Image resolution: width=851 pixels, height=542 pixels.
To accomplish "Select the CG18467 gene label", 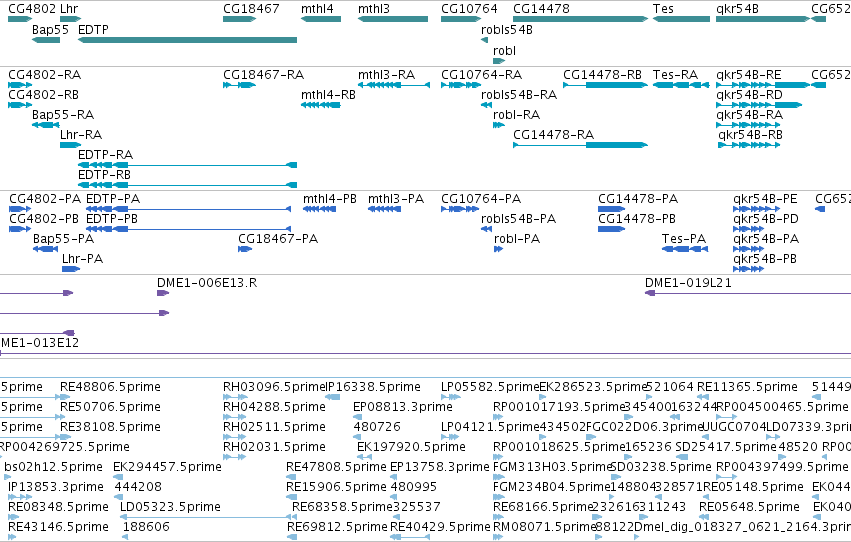I will (251, 9).
